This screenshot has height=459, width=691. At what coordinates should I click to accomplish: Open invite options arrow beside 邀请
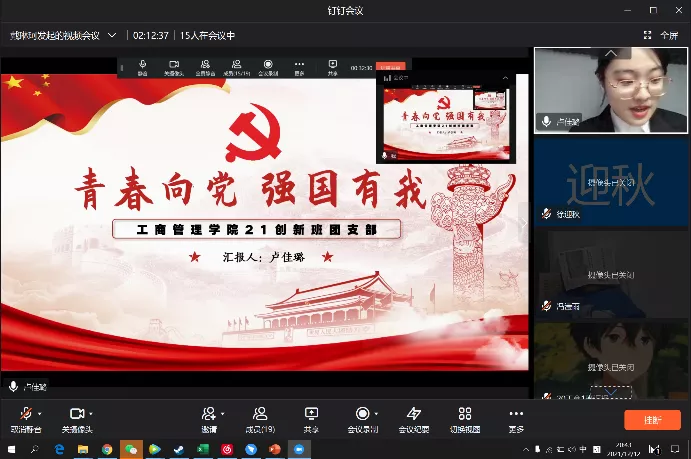223,414
